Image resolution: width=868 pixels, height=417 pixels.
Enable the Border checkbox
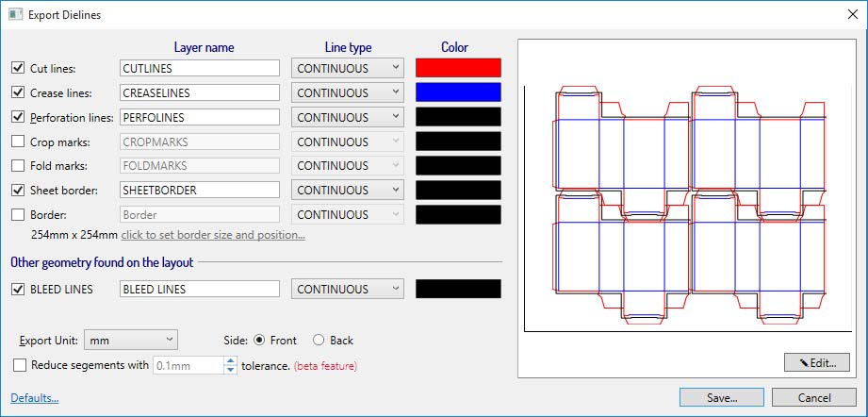tap(18, 214)
